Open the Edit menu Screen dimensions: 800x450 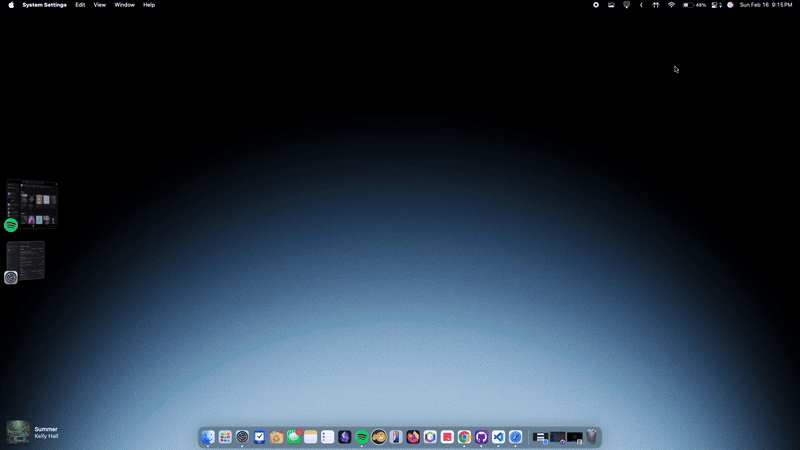(x=80, y=5)
